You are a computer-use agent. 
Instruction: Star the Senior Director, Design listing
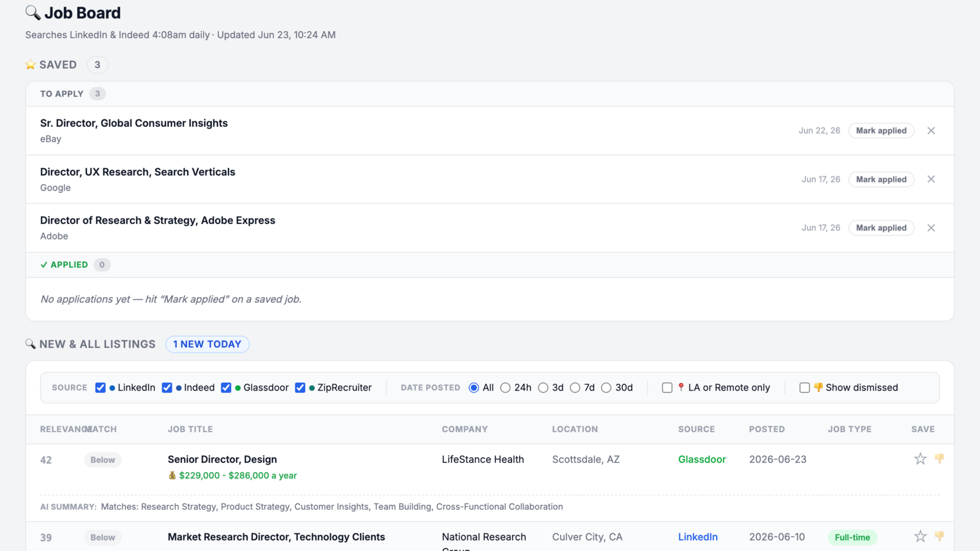click(x=920, y=459)
